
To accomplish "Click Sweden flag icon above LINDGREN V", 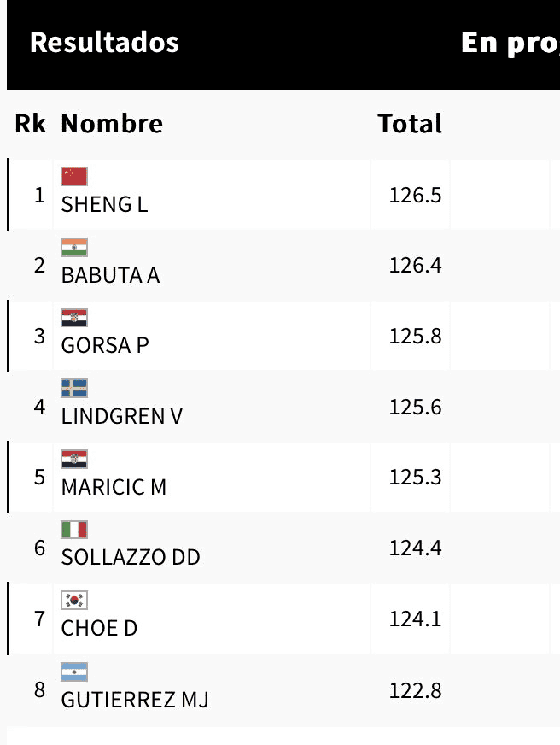I will tap(74, 389).
